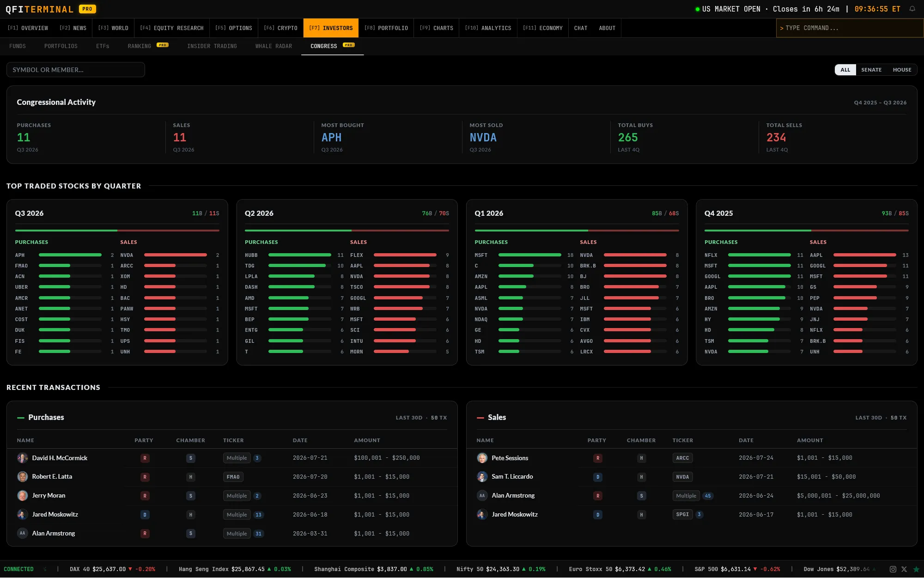Click the S chamber badge in Jerry Moran's row
Screen dimensions: 924x578
pos(191,496)
